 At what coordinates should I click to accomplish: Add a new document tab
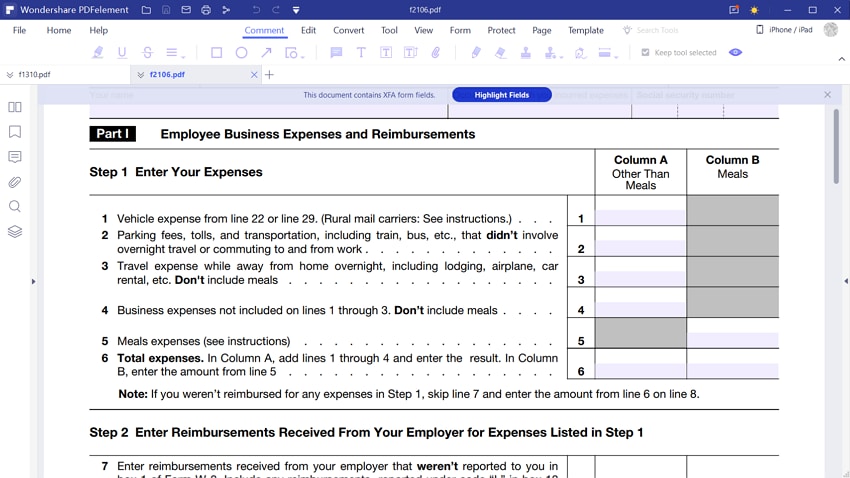coord(269,75)
